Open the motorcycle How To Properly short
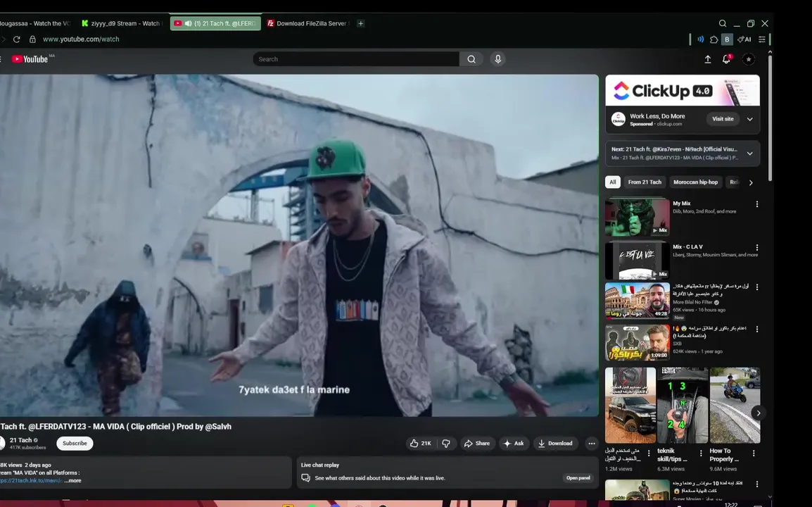The height and width of the screenshot is (507, 812). (735, 406)
